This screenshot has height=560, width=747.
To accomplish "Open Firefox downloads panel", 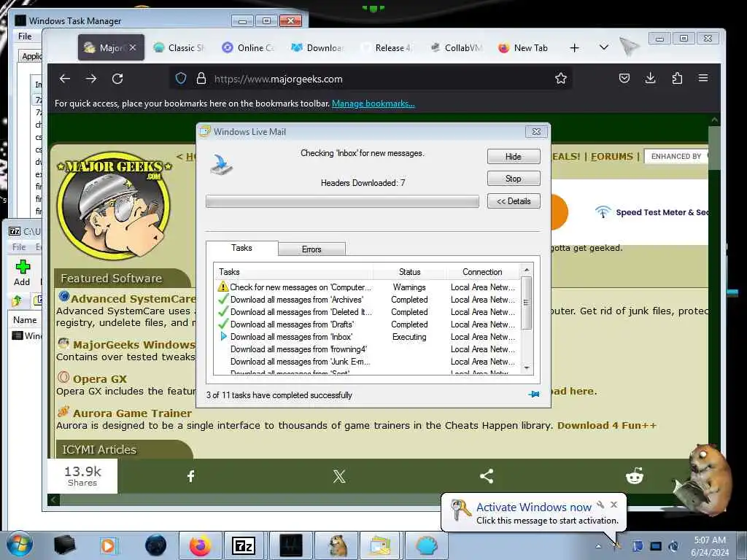I will pos(650,78).
